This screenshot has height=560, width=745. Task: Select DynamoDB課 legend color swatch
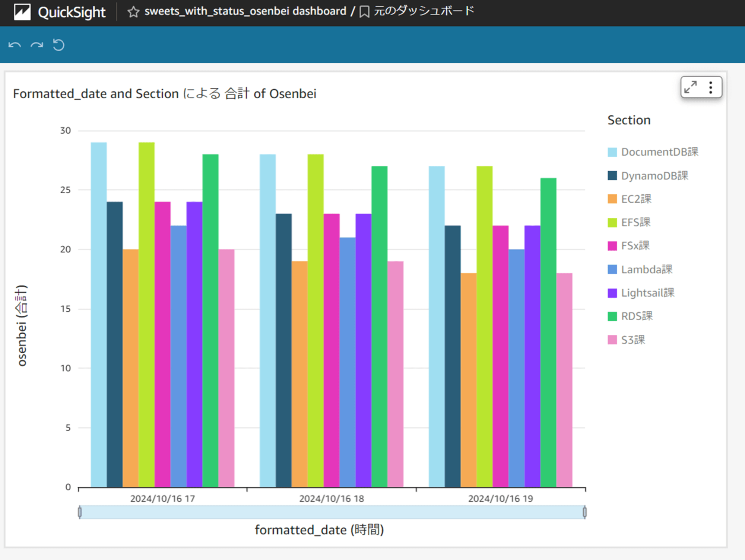612,175
